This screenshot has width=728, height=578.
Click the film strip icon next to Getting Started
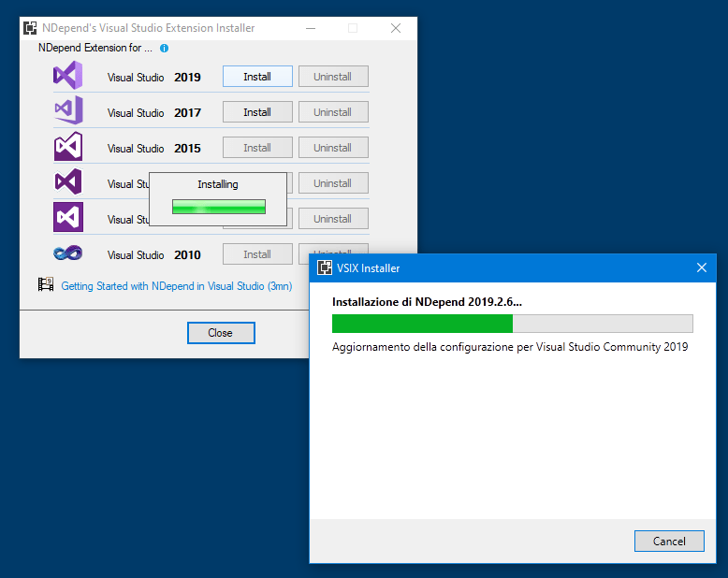[x=46, y=284]
